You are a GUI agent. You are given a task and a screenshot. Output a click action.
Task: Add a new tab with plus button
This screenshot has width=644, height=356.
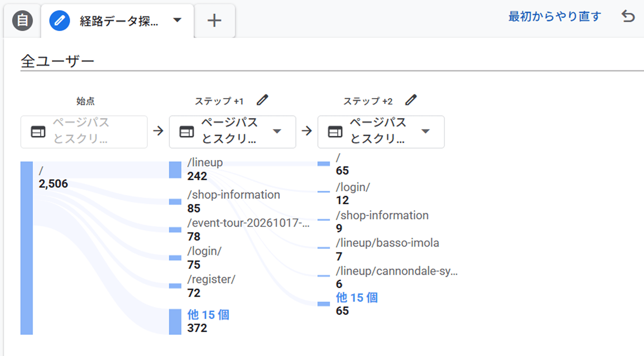pos(214,21)
